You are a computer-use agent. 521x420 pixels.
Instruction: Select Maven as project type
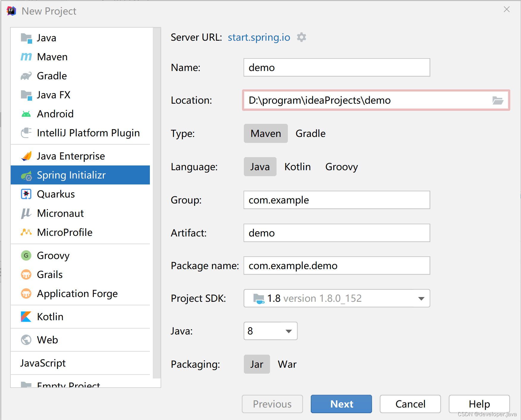click(x=266, y=133)
